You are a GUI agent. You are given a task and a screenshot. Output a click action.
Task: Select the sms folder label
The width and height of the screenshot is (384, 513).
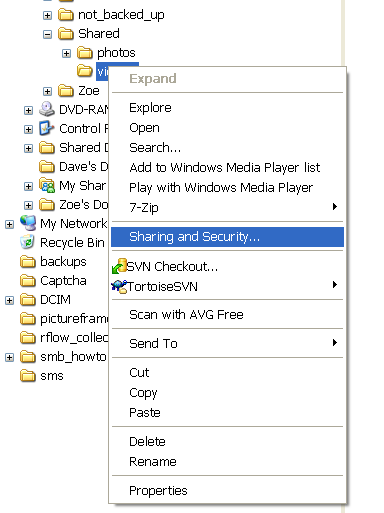point(52,376)
